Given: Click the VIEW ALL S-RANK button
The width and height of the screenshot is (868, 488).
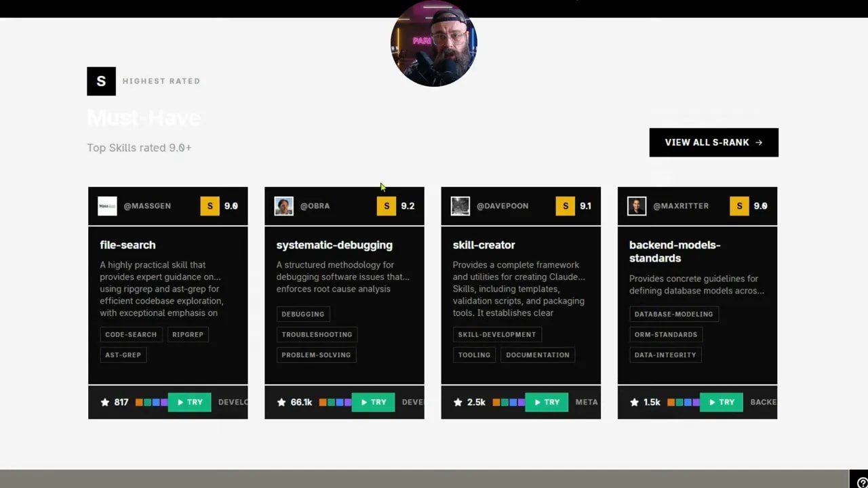Looking at the screenshot, I should coord(713,142).
